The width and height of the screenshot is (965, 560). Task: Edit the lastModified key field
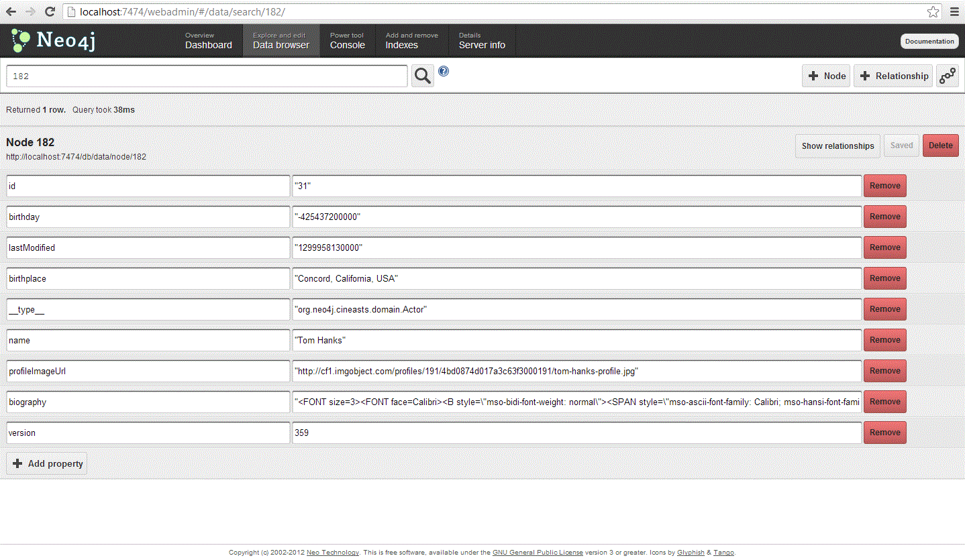[x=148, y=247]
